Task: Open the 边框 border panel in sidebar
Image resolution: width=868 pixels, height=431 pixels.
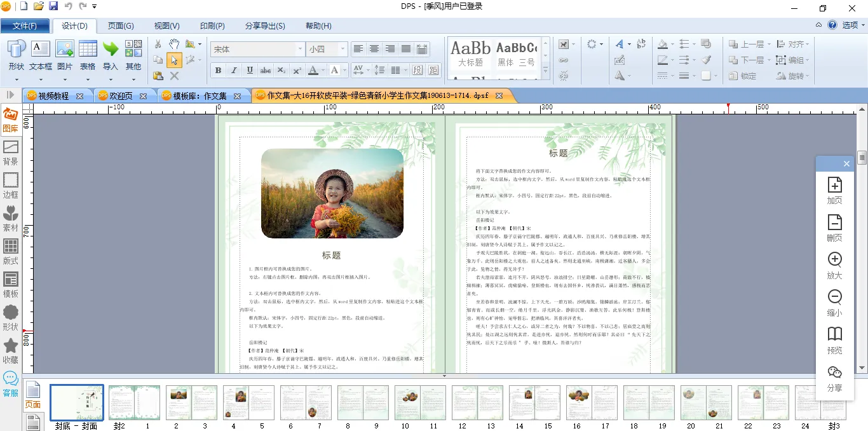Action: pyautogui.click(x=11, y=184)
